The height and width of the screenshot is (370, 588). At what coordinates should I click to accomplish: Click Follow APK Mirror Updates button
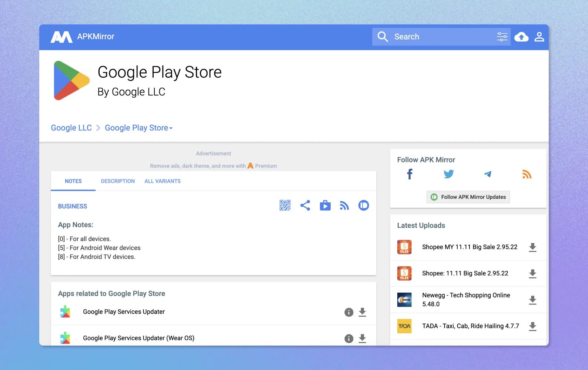pos(468,197)
